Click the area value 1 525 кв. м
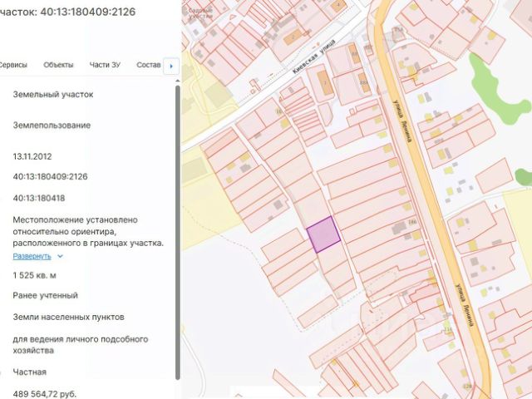The height and width of the screenshot is (399, 532). click(34, 275)
